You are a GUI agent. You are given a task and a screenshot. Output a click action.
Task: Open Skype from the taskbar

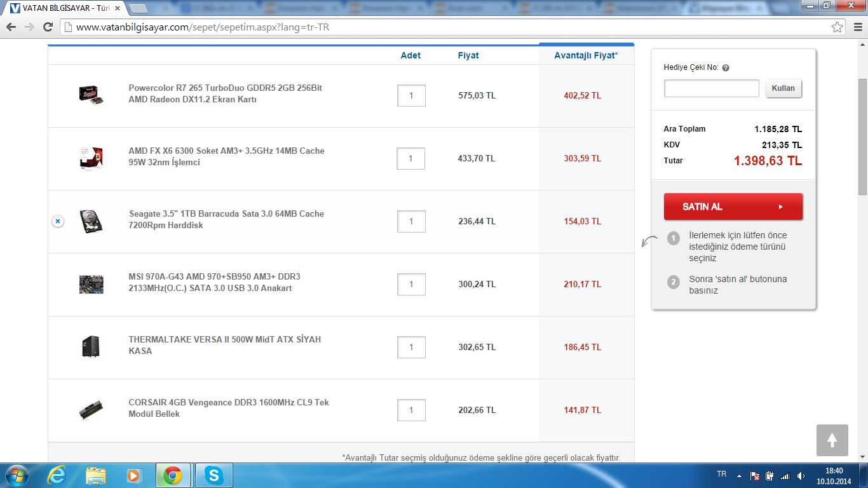[214, 475]
